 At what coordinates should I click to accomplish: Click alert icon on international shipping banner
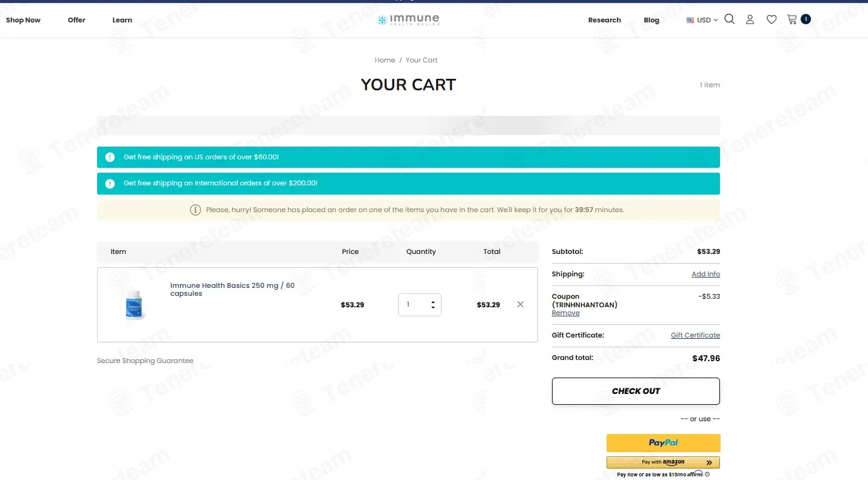[110, 184]
